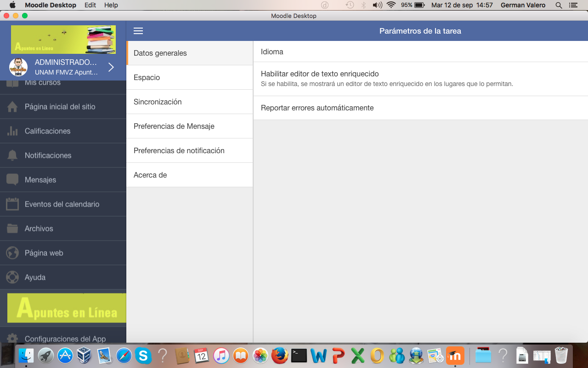The image size is (588, 368).
Task: Select the Preferencias de notificación tab
Action: [x=190, y=150]
